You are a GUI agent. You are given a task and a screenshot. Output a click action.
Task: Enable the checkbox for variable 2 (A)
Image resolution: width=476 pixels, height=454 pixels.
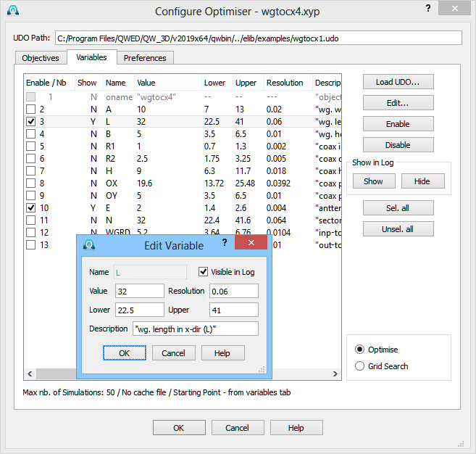30,109
